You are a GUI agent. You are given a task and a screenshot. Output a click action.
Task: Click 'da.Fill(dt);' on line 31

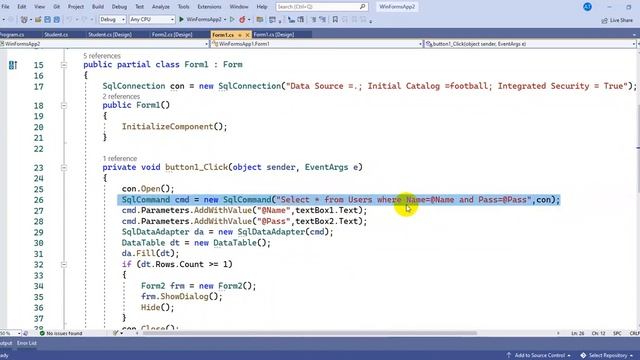150,253
